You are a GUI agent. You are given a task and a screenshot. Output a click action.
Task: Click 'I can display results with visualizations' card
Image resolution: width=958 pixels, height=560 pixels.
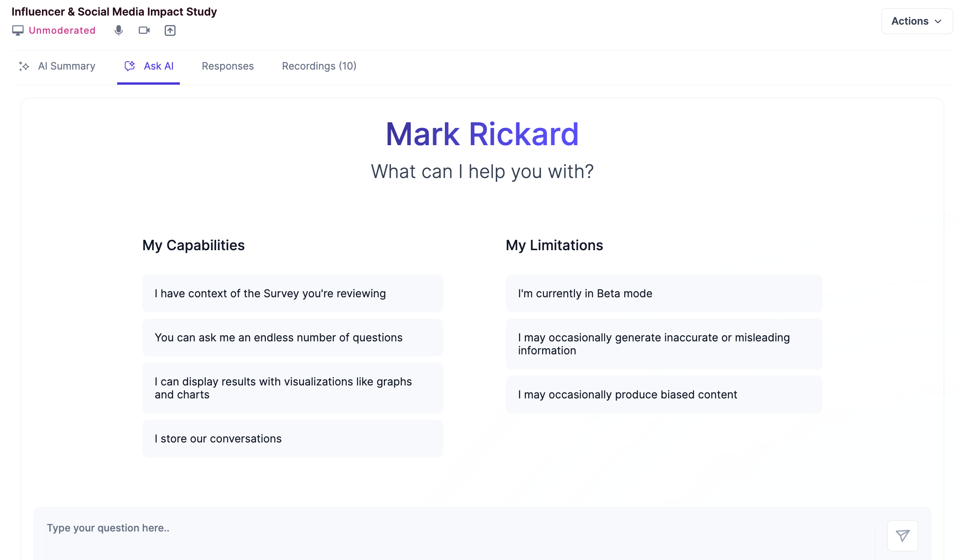pos(293,388)
